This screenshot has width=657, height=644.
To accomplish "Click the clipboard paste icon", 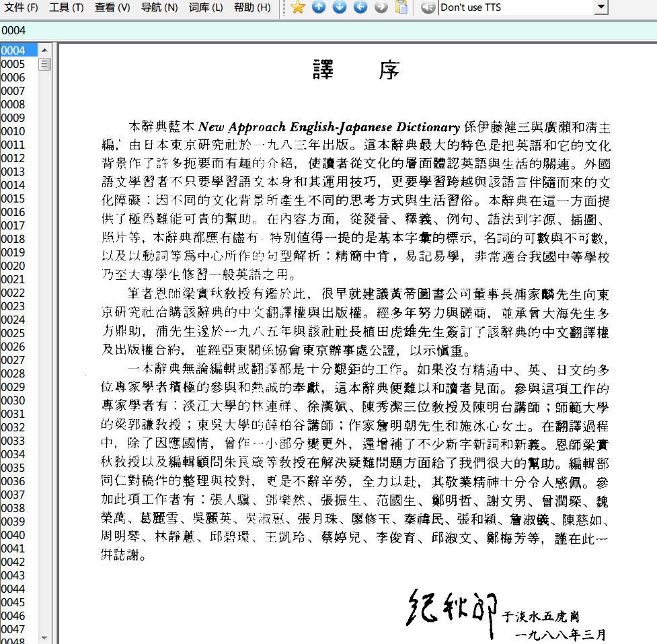I will 401,7.
